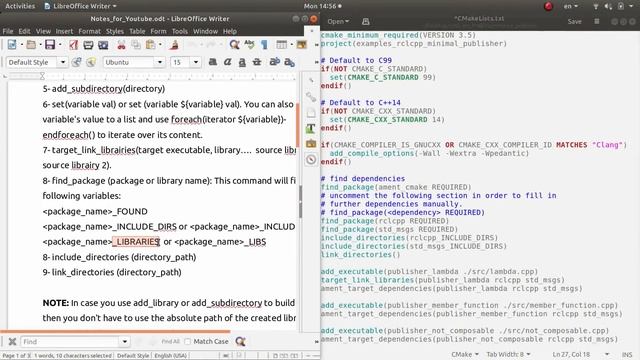Enable the Match Case checkbox

pos(187,342)
